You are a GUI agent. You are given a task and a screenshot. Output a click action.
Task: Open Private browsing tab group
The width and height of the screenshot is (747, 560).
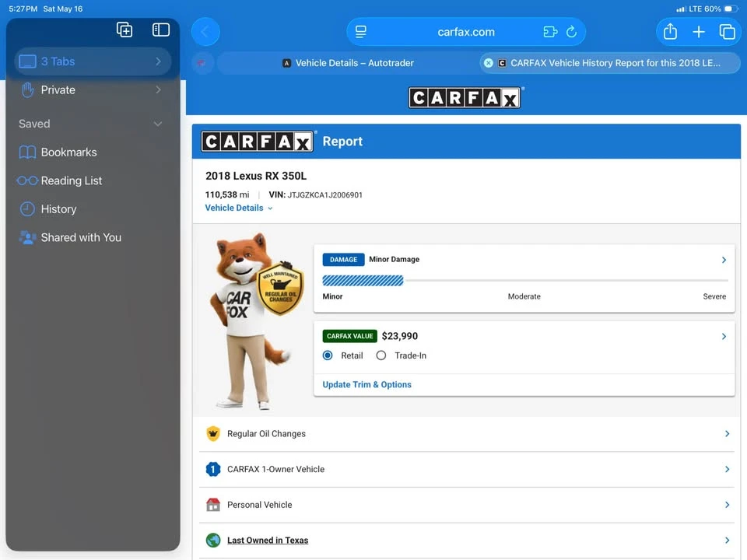click(93, 90)
